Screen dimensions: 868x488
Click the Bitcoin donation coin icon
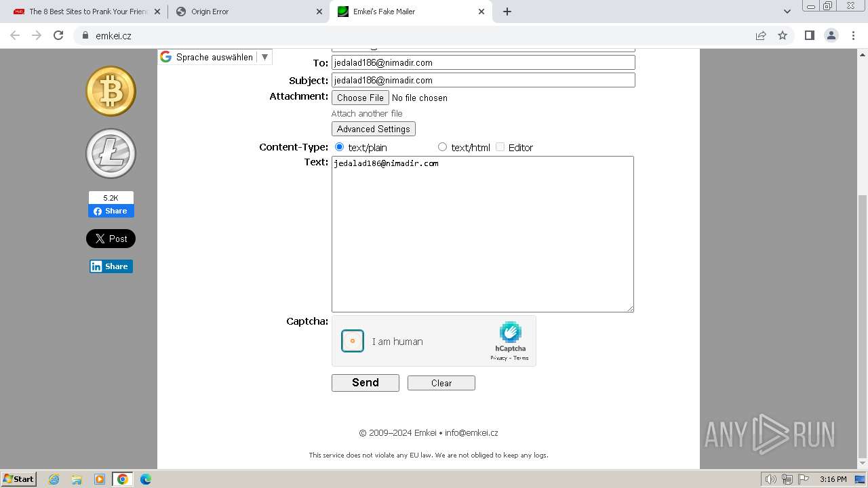[111, 91]
